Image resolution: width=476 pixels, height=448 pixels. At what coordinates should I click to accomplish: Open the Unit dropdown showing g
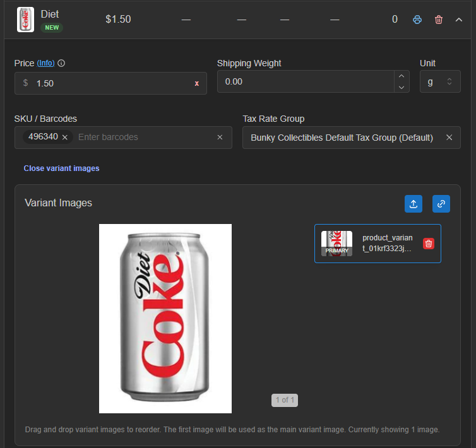[440, 81]
